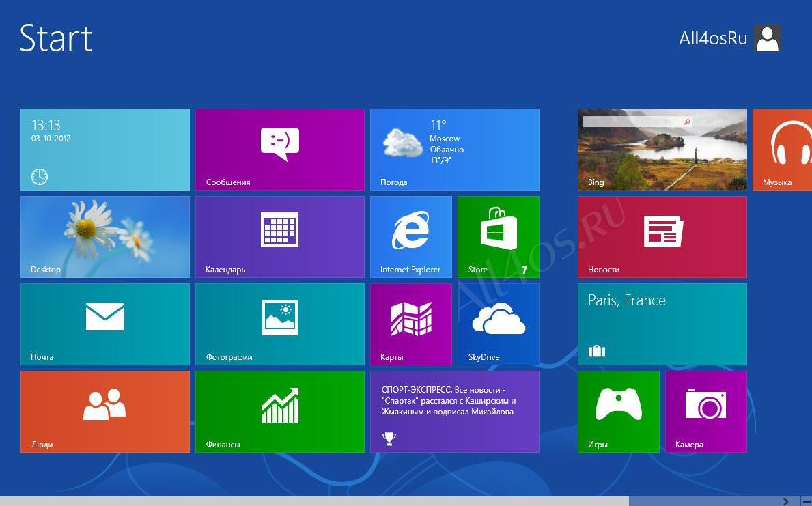Open the Store tile
Viewport: 812px width, 506px height.
499,237
